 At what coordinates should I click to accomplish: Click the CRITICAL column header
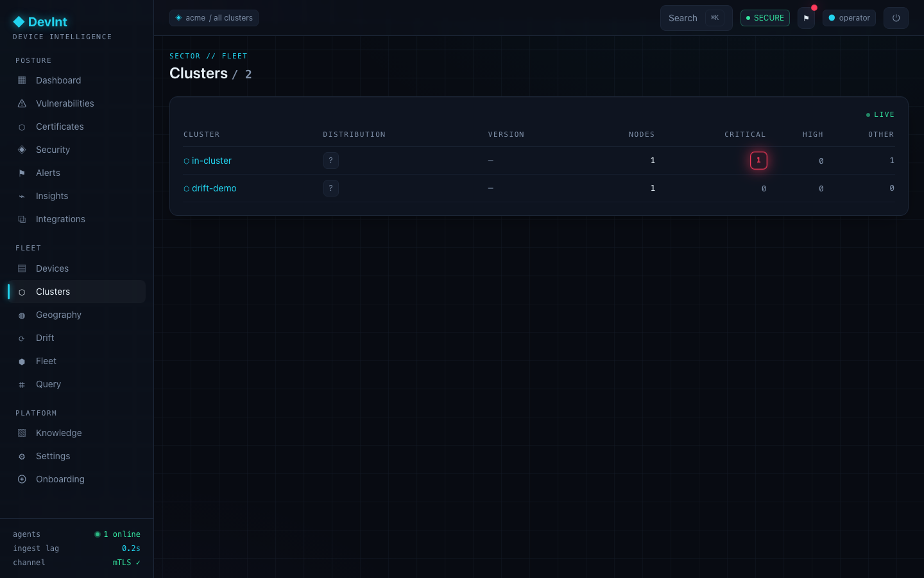point(745,134)
